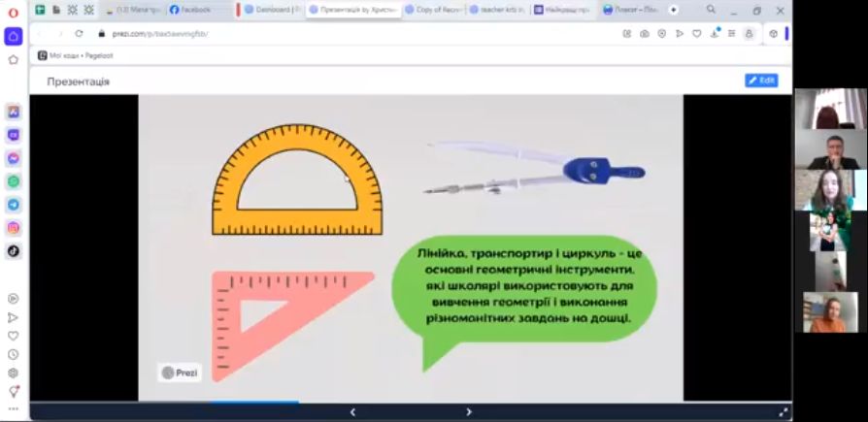Open the TikTok sidebar icon
The height and width of the screenshot is (422, 868).
pos(14,250)
